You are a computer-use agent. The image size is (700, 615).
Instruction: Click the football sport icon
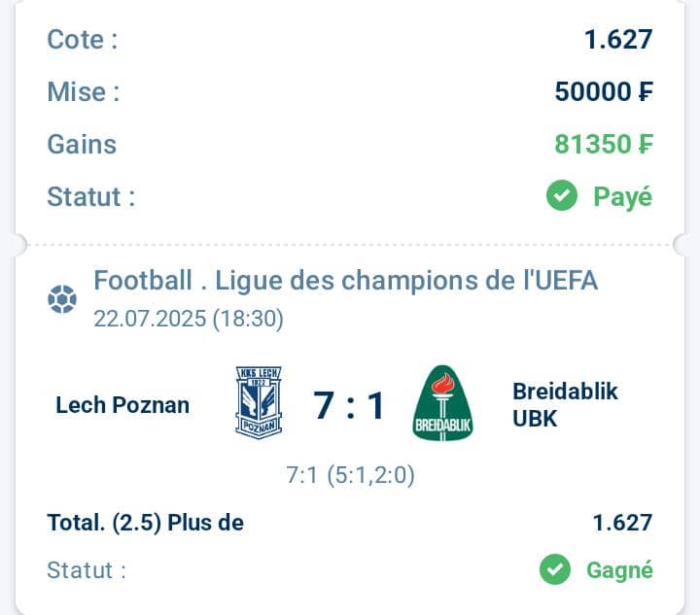(62, 299)
